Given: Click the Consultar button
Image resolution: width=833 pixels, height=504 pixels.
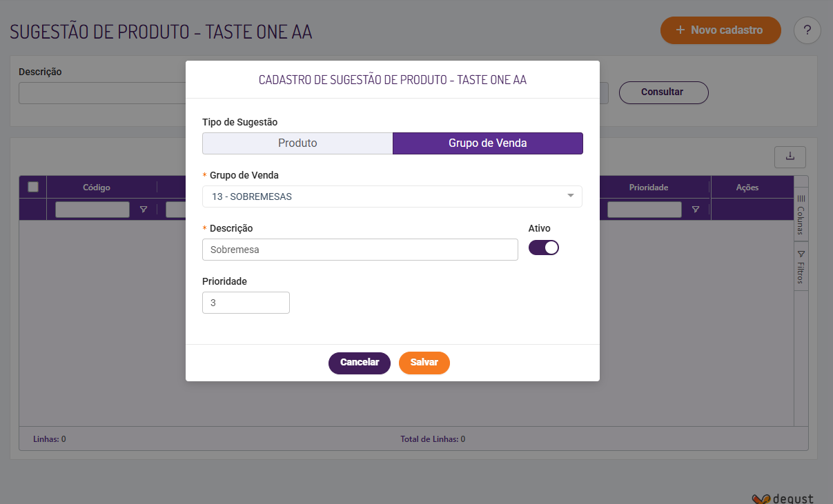Looking at the screenshot, I should pyautogui.click(x=663, y=92).
